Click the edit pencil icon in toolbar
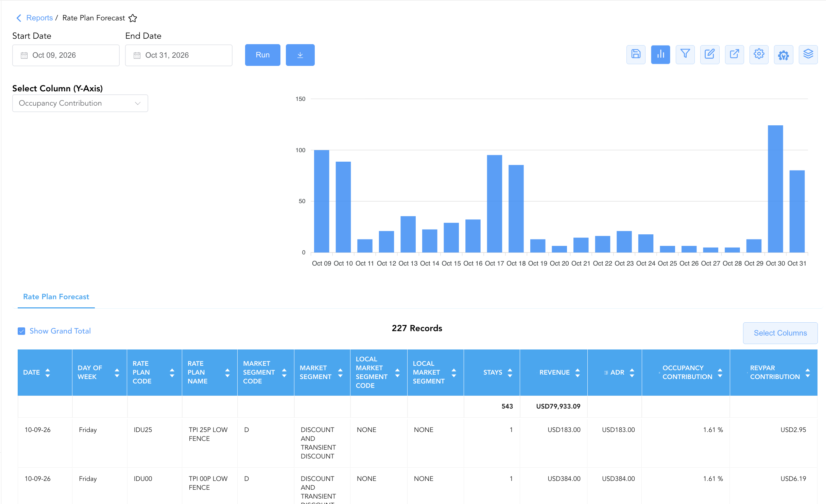 coord(710,54)
